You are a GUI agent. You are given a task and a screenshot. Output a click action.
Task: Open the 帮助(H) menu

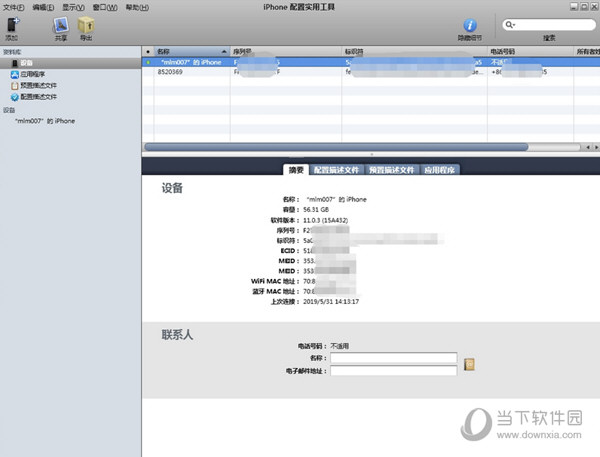click(137, 7)
